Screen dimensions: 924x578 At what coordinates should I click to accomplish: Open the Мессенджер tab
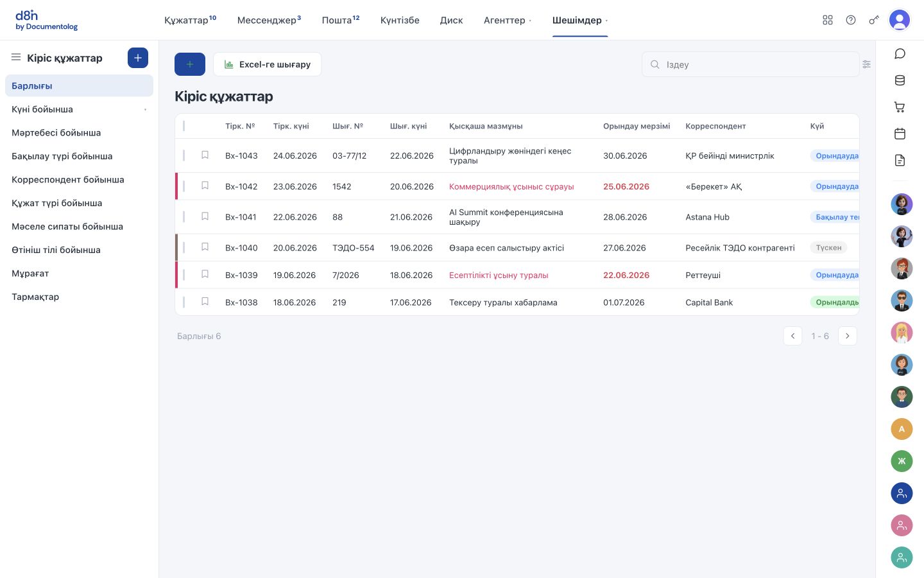(269, 20)
